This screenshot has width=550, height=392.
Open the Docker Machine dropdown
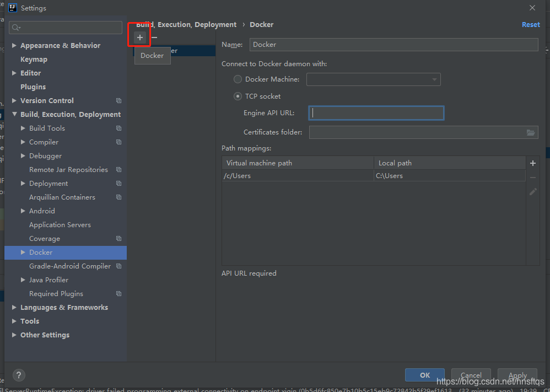click(374, 79)
